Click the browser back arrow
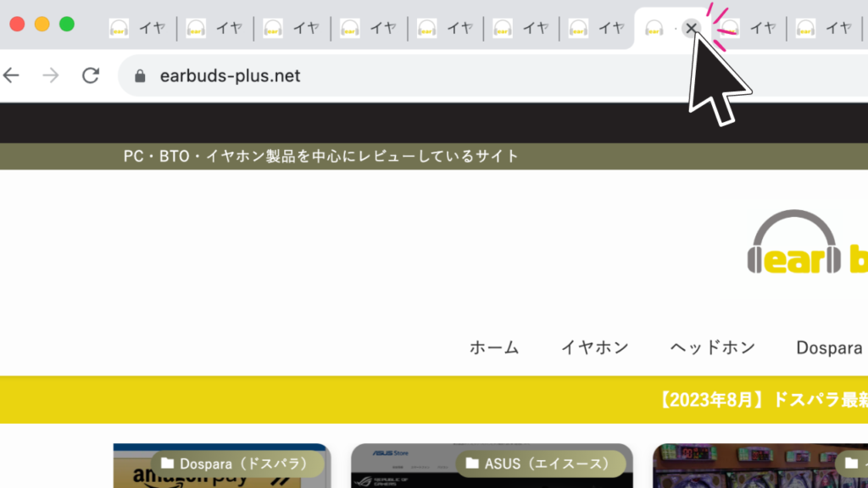The width and height of the screenshot is (868, 488). click(11, 75)
